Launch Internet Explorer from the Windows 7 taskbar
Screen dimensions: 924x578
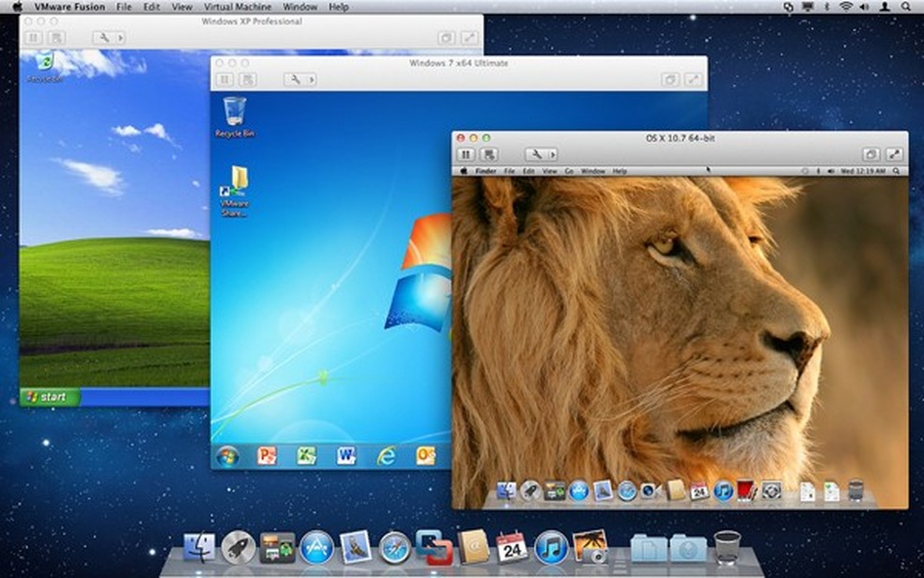385,459
